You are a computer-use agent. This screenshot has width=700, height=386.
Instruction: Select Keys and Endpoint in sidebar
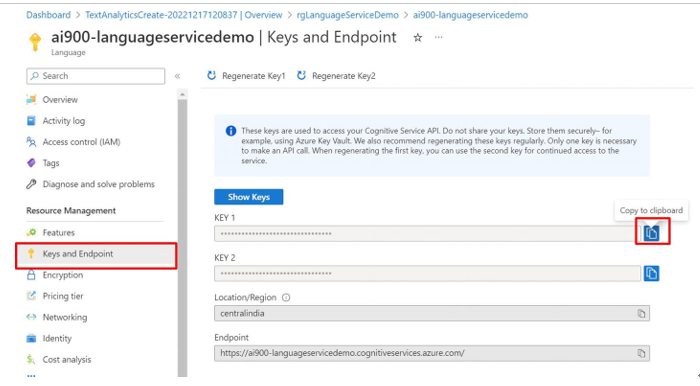96,254
